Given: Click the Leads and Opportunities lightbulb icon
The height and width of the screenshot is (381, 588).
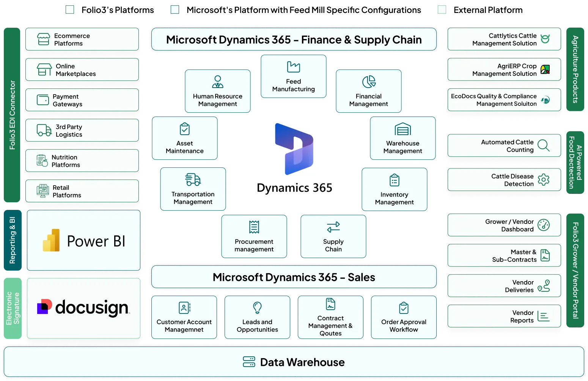Looking at the screenshot, I should click(x=257, y=307).
